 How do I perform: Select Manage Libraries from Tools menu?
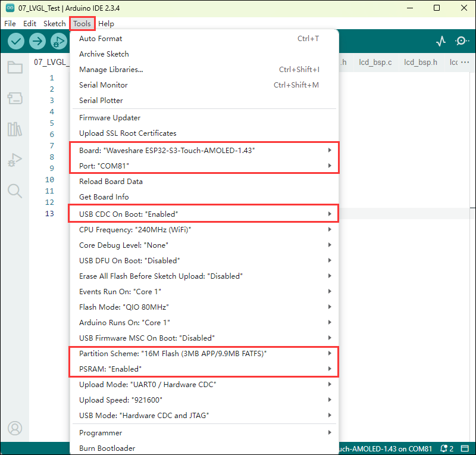pyautogui.click(x=111, y=70)
